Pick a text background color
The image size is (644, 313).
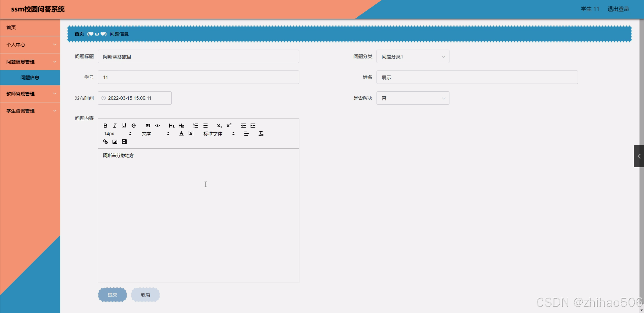point(191,134)
